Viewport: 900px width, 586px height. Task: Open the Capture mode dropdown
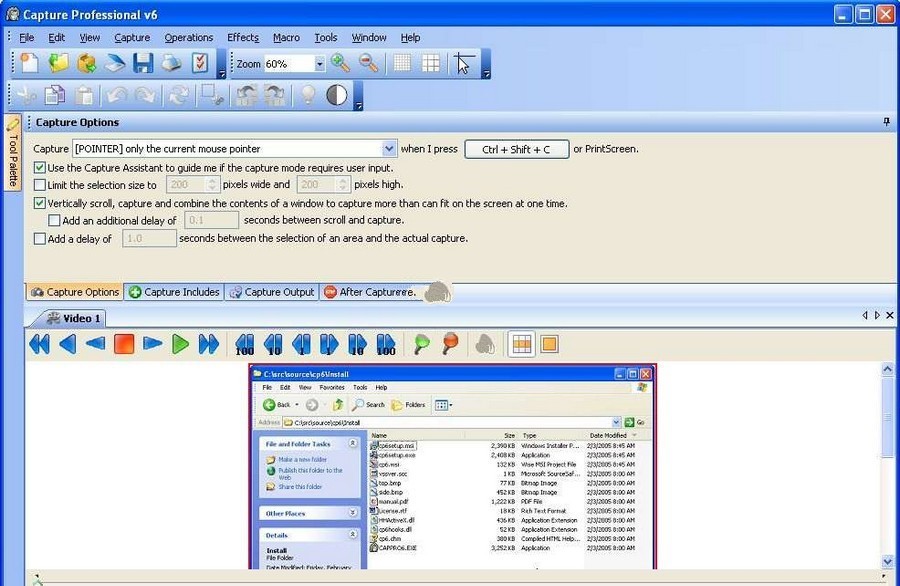[389, 149]
